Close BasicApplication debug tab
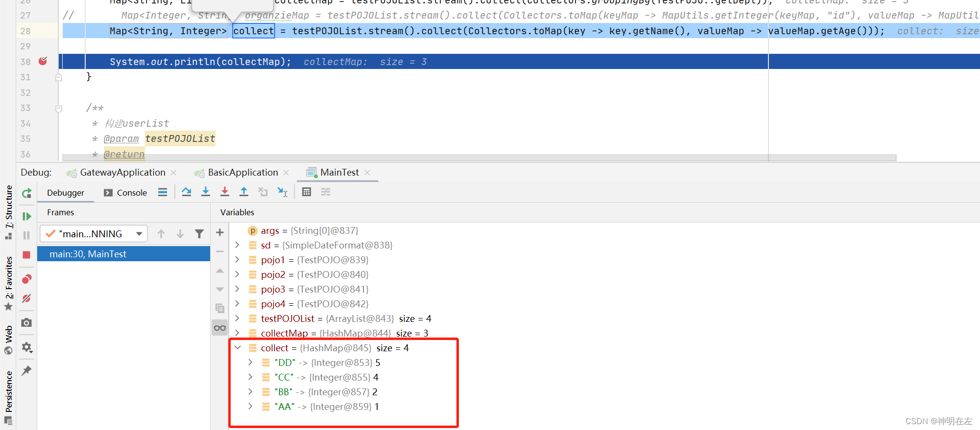The width and height of the screenshot is (980, 430). point(286,173)
